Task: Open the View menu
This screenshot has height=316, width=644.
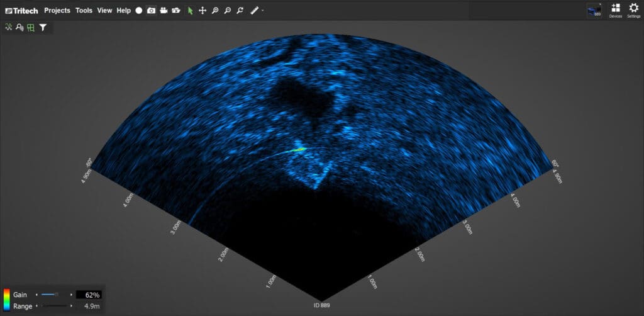Action: click(x=104, y=11)
